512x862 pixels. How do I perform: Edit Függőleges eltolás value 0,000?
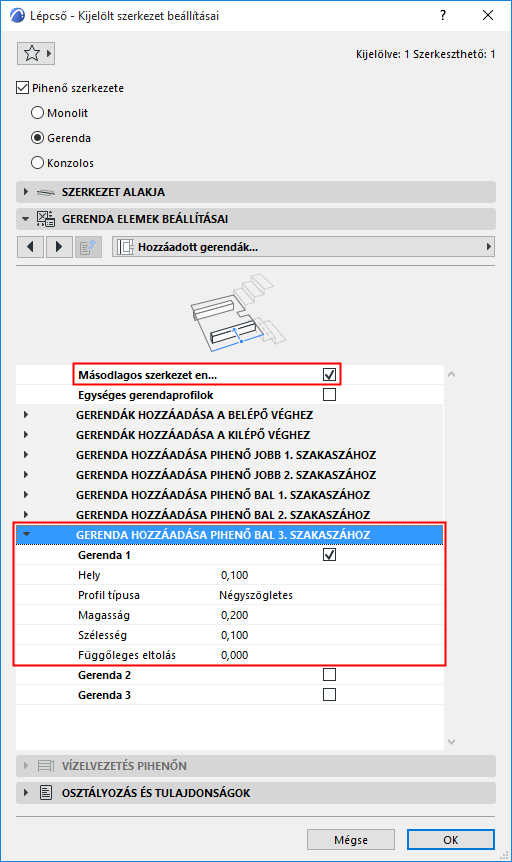(235, 655)
